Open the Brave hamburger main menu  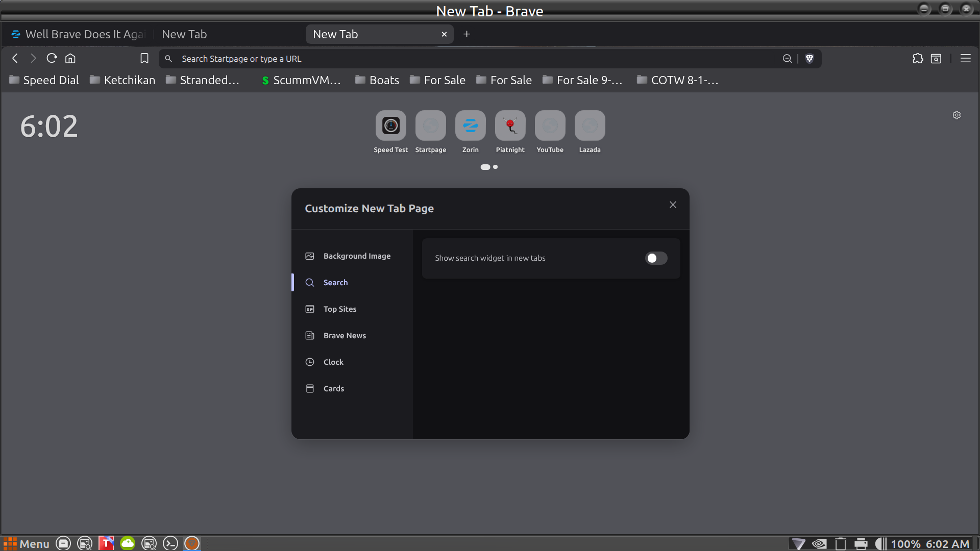(965, 59)
